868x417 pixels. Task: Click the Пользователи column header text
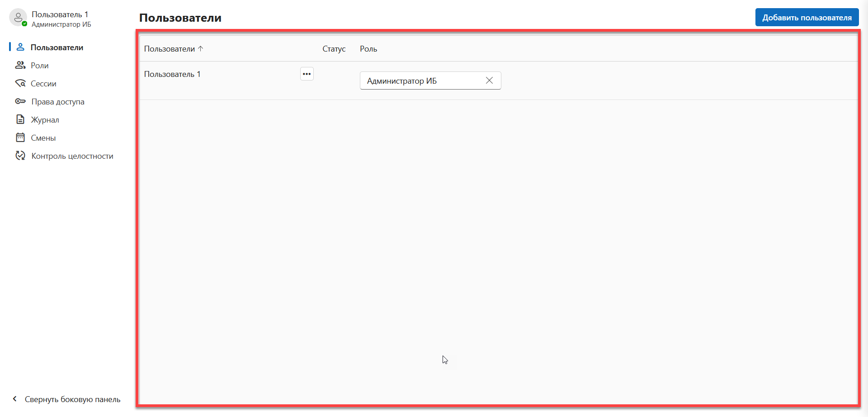(x=170, y=49)
